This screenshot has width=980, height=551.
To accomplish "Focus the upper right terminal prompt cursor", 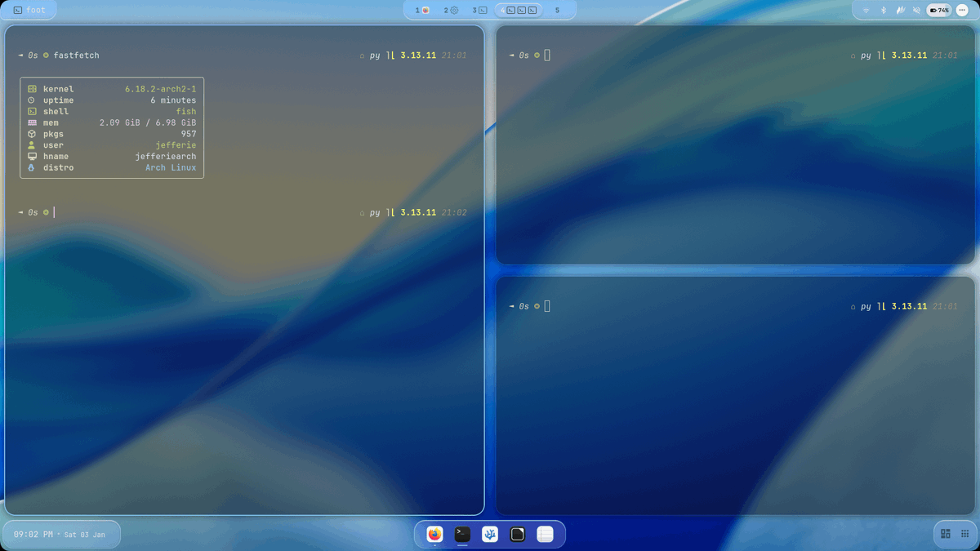I will point(547,56).
